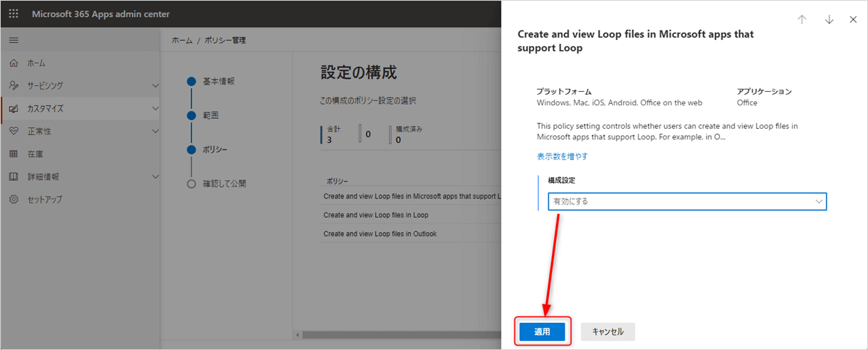The image size is (868, 350).
Task: Click the 合計 3 filter count
Action: point(333,134)
